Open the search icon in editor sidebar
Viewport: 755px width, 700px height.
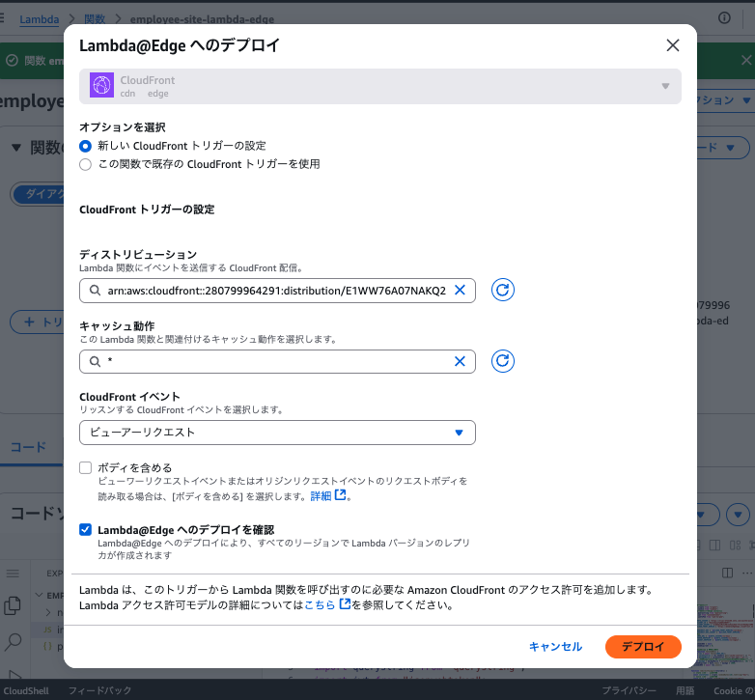point(13,641)
